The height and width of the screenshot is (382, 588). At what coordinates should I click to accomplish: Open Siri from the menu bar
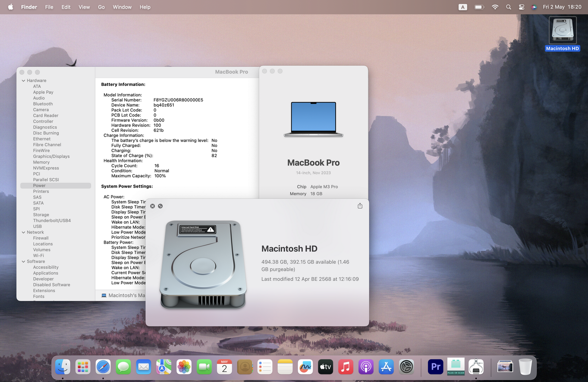[534, 7]
